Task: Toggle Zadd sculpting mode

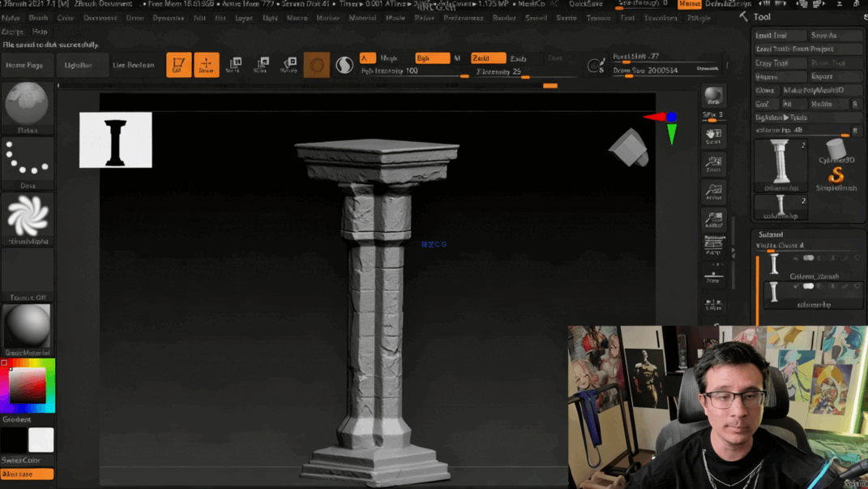Action: click(489, 59)
